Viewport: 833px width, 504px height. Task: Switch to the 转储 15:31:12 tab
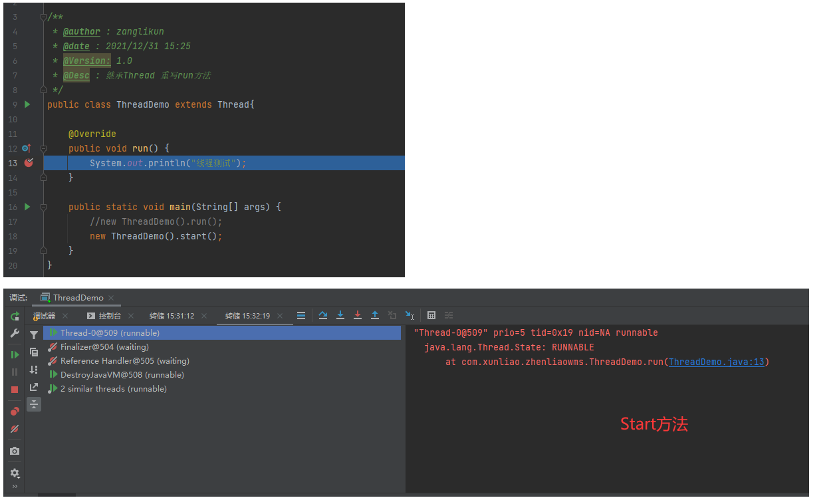tap(172, 316)
